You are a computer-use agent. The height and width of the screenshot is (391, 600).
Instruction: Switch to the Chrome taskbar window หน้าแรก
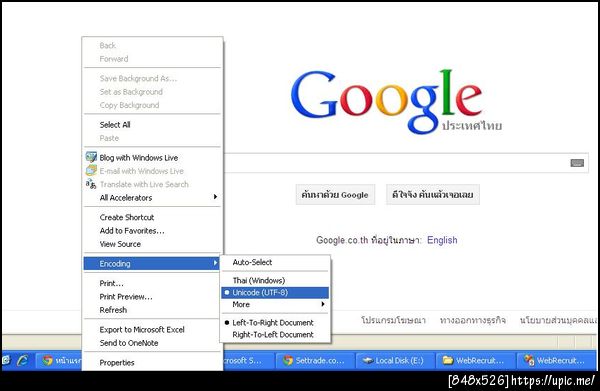pos(60,360)
